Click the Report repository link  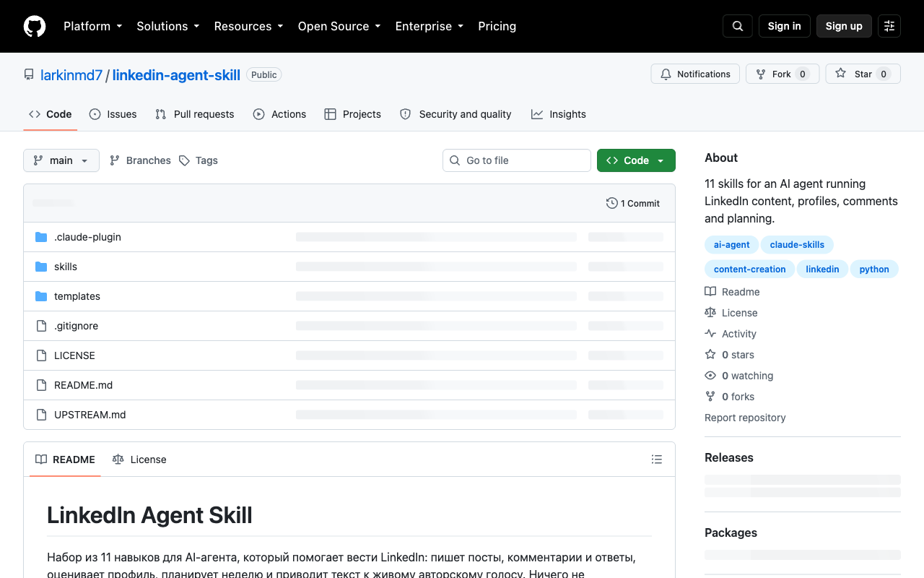coord(745,418)
